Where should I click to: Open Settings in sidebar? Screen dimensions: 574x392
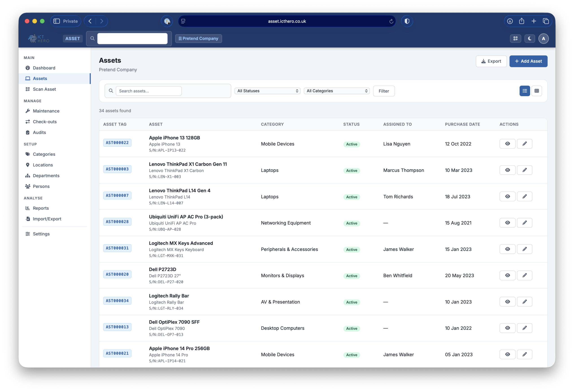tap(54, 234)
